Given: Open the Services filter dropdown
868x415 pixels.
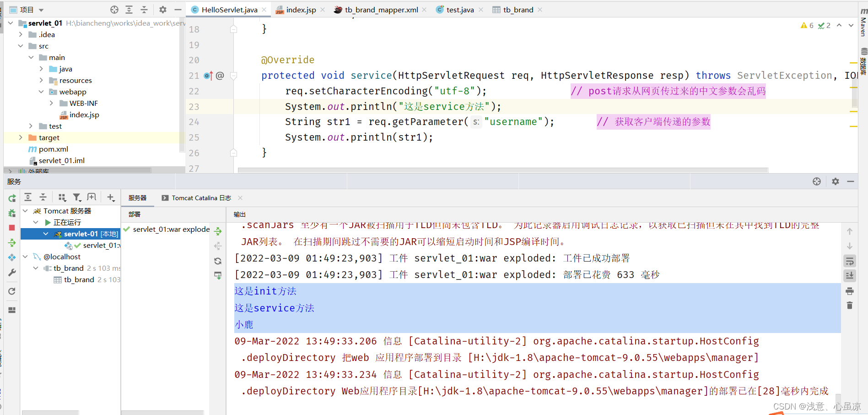Looking at the screenshot, I should tap(77, 197).
